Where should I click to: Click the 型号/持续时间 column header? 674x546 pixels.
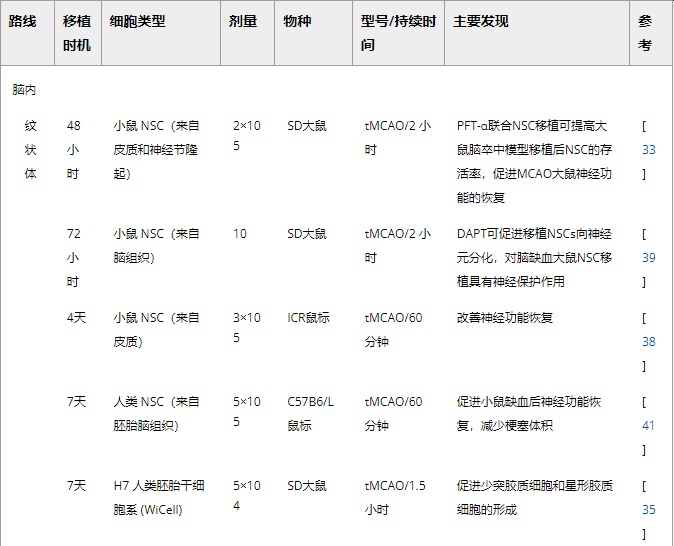397,33
